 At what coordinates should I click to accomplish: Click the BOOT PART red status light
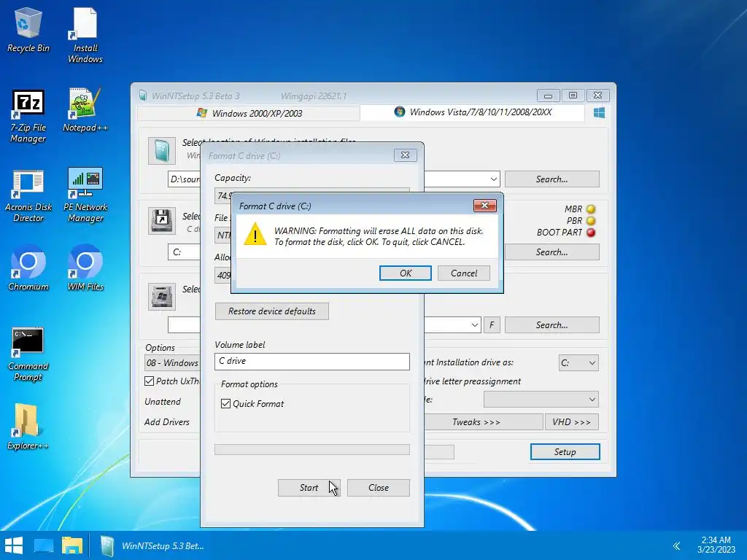point(591,233)
